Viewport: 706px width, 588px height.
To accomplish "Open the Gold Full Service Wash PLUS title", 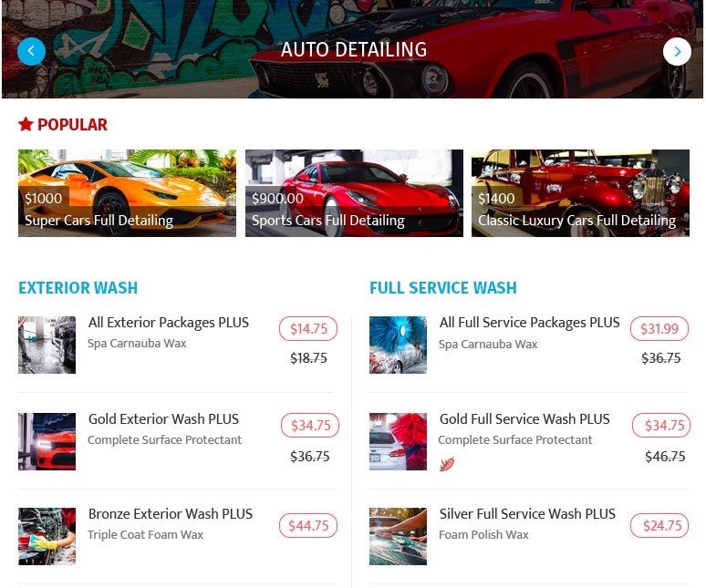I will pos(524,418).
